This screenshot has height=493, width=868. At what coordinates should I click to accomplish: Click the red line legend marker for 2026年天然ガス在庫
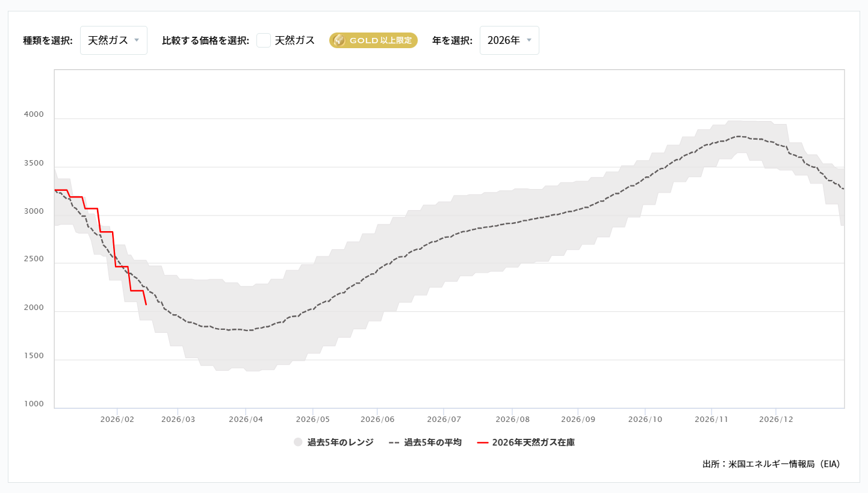pos(483,441)
